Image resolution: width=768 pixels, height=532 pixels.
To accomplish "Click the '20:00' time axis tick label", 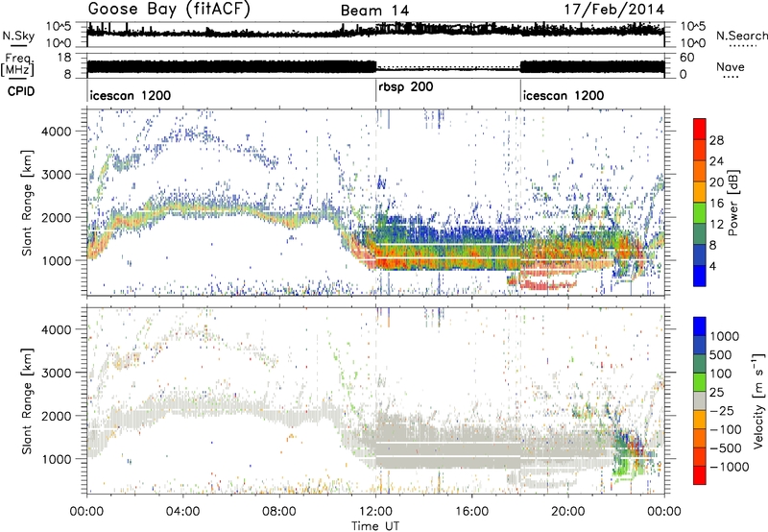I will click(567, 512).
